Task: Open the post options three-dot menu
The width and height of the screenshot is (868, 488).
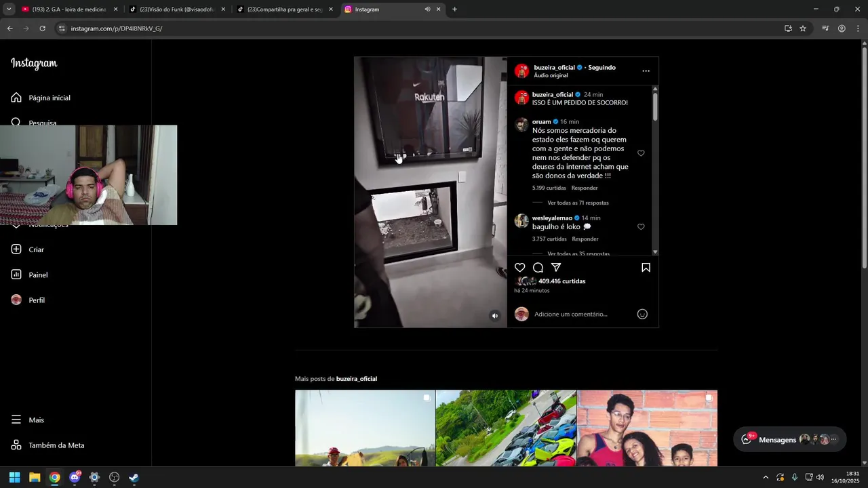Action: coord(646,70)
